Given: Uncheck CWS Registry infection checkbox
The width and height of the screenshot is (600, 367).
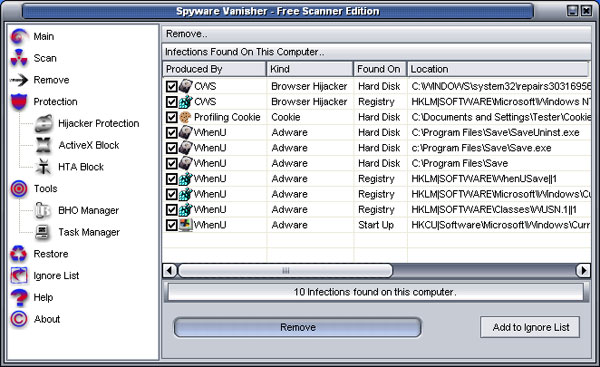Looking at the screenshot, I should pyautogui.click(x=171, y=102).
